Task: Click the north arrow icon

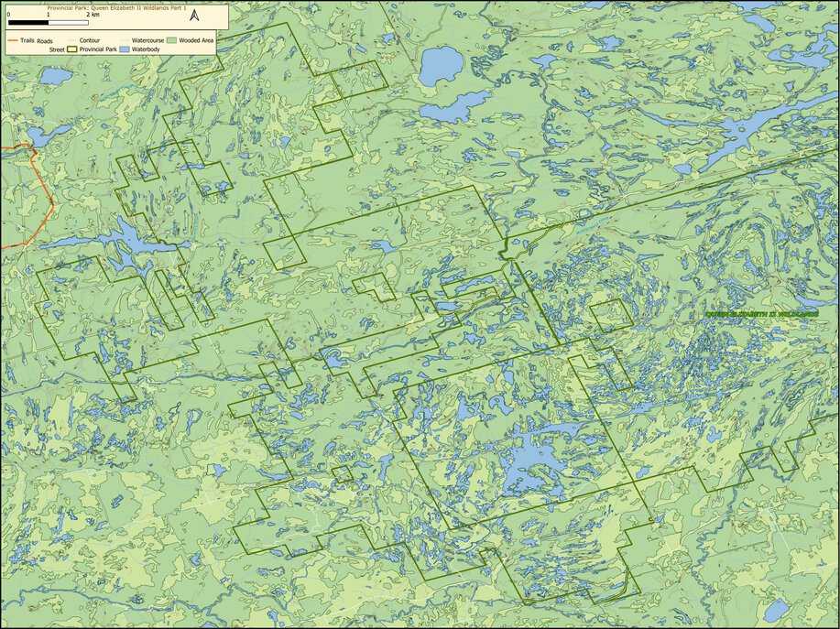Action: click(x=195, y=16)
